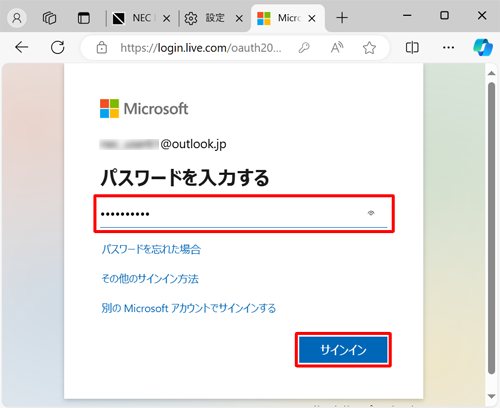This screenshot has width=500, height=408.
Task: Click the Microsoft logo
Action: (144, 109)
